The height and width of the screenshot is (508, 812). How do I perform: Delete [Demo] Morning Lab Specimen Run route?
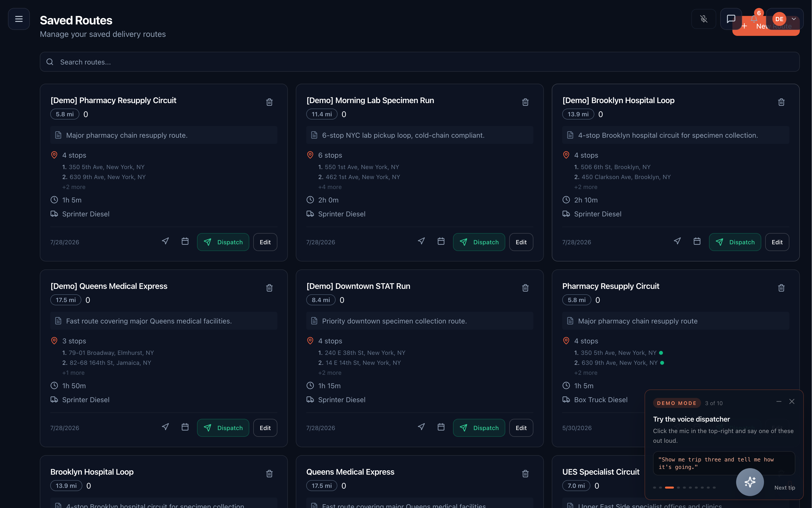pos(525,102)
